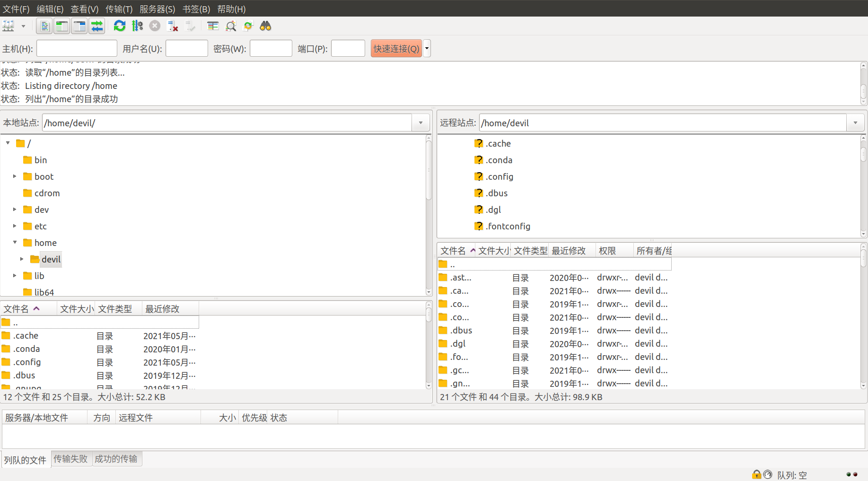
Task: Click the green activity indicator light
Action: coord(849,474)
